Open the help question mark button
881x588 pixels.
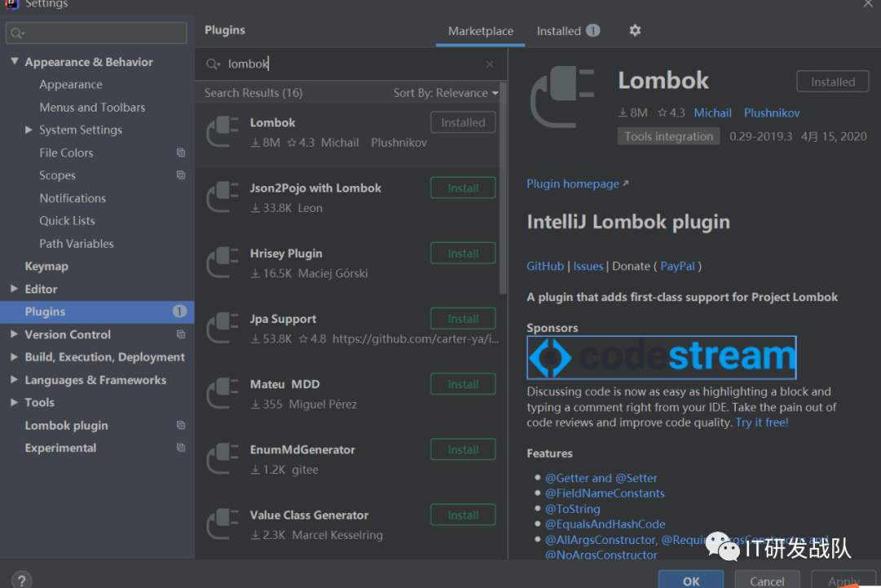pyautogui.click(x=21, y=580)
